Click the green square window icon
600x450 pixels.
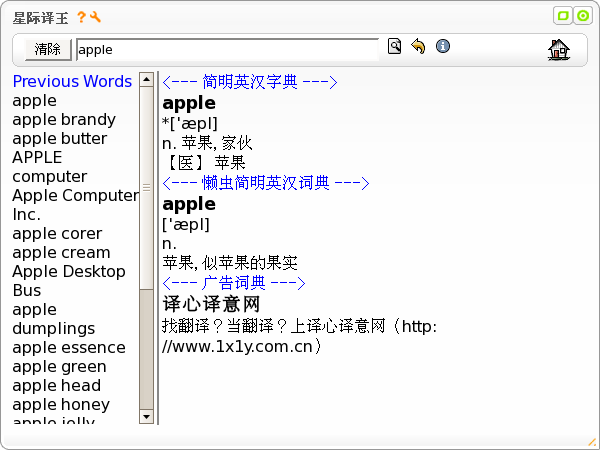click(563, 16)
